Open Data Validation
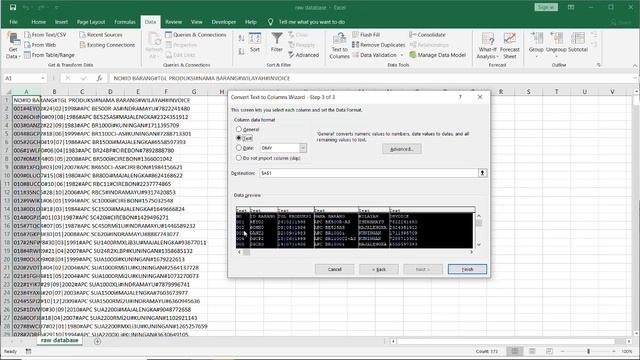Screen dimensions: 640x360 click(x=374, y=55)
